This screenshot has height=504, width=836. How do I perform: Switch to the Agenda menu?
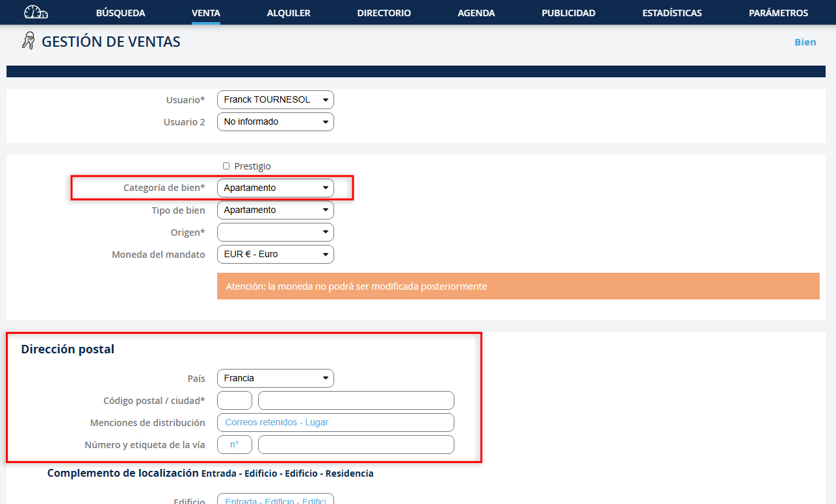(476, 13)
